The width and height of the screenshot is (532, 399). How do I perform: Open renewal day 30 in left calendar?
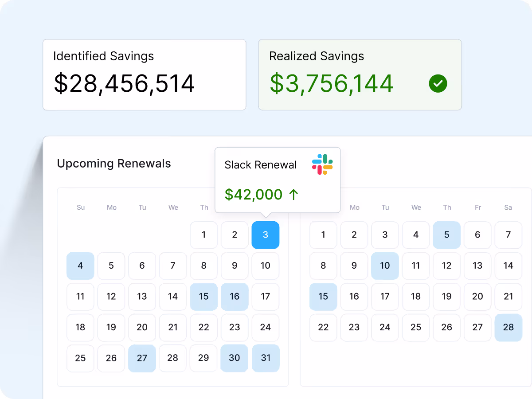coord(235,358)
